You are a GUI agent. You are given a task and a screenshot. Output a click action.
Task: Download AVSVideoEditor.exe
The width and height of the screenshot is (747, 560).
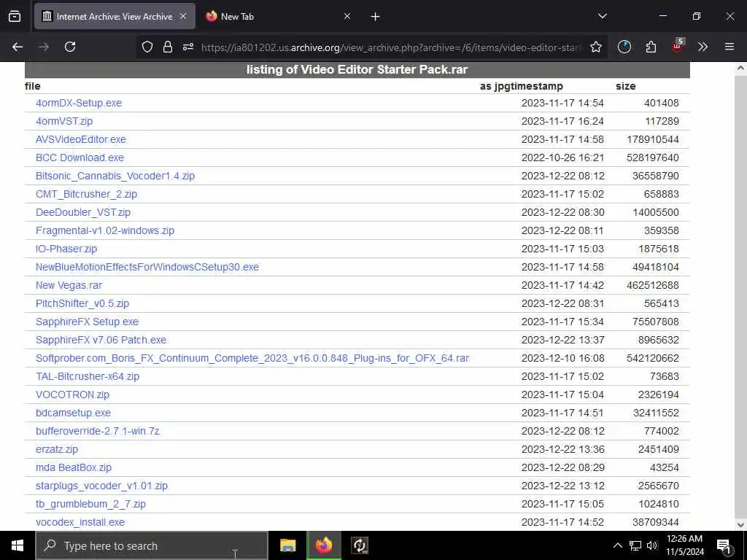click(x=81, y=139)
